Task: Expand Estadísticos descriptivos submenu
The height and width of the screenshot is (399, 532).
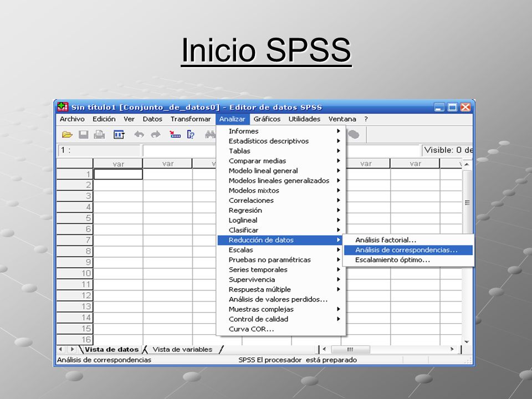Action: click(x=281, y=141)
